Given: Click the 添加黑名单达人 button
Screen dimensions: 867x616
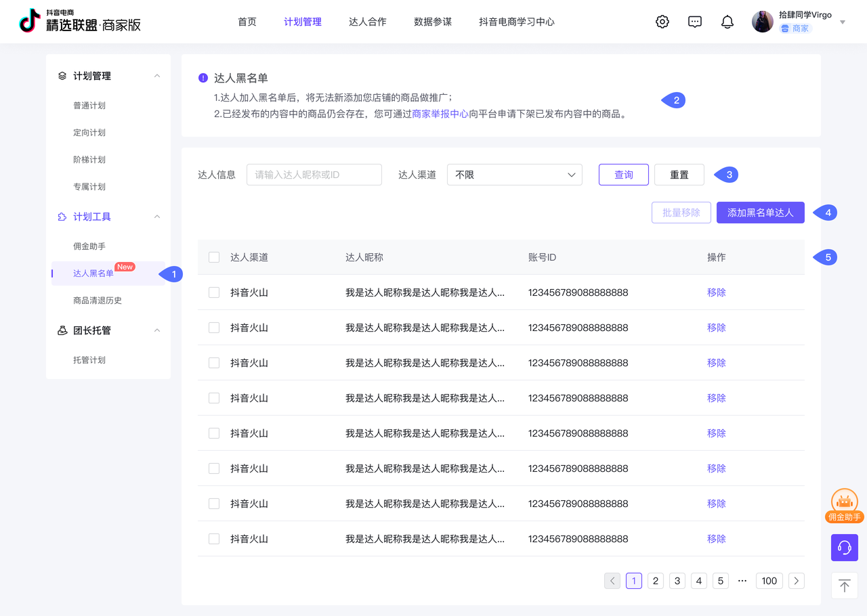Looking at the screenshot, I should pos(760,212).
